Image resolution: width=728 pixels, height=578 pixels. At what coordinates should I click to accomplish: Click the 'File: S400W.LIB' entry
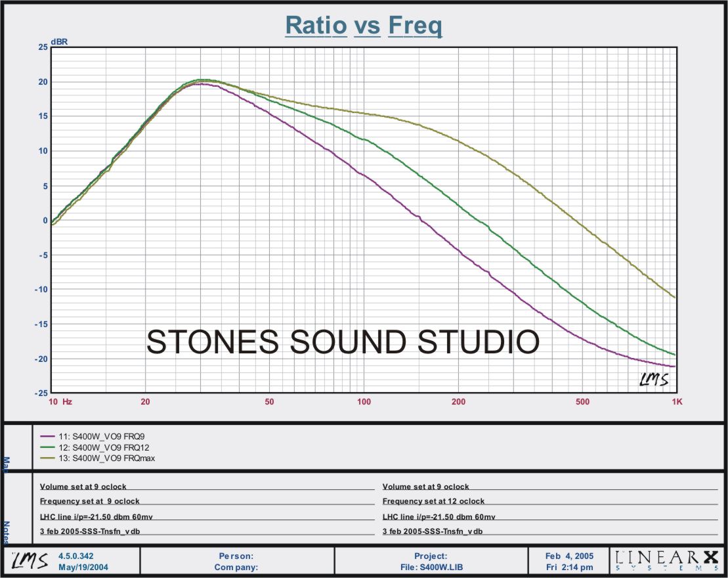click(x=431, y=567)
